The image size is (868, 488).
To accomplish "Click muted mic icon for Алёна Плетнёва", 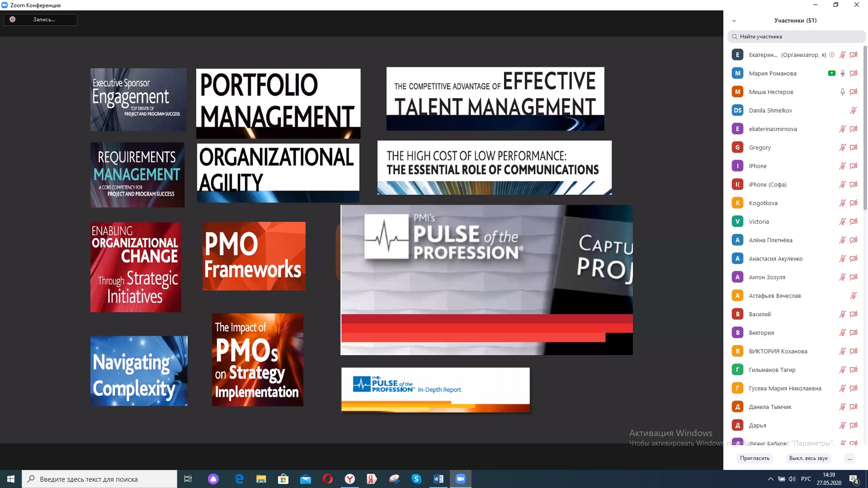I will click(x=843, y=240).
